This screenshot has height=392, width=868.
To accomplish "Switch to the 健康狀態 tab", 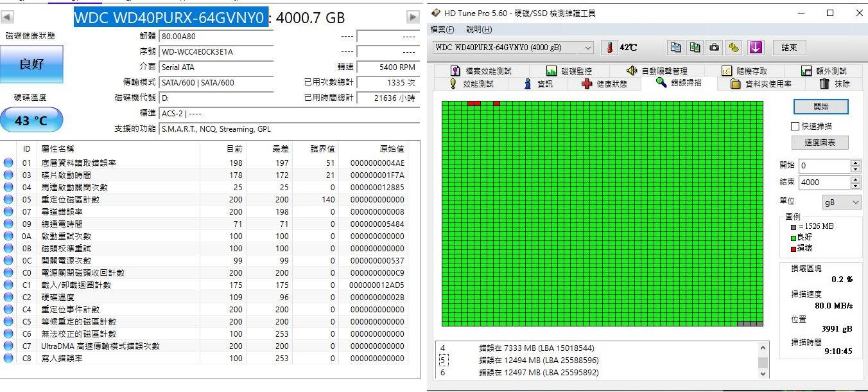I will point(603,84).
